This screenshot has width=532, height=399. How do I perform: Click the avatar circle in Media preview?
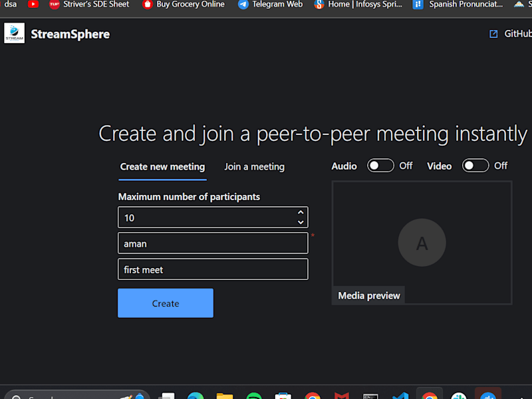pos(422,243)
